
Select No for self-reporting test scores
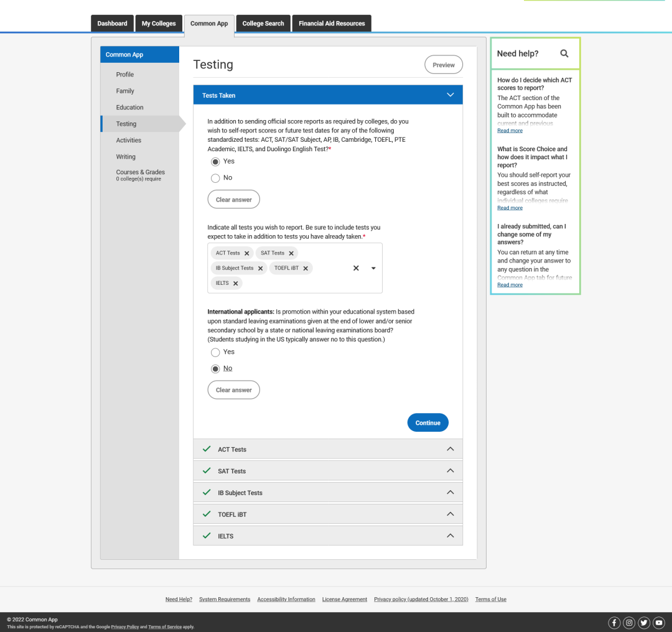(x=215, y=178)
